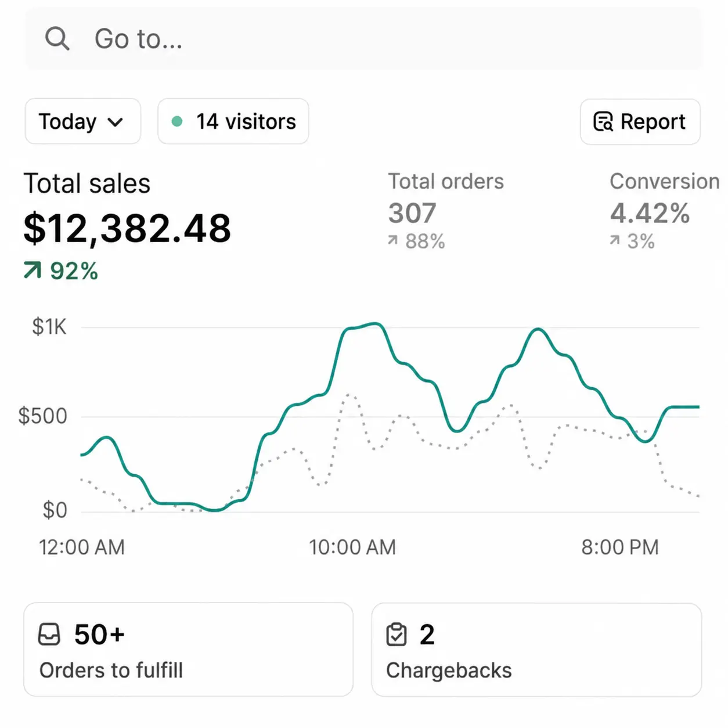Click the $1K axis label

coord(49,327)
